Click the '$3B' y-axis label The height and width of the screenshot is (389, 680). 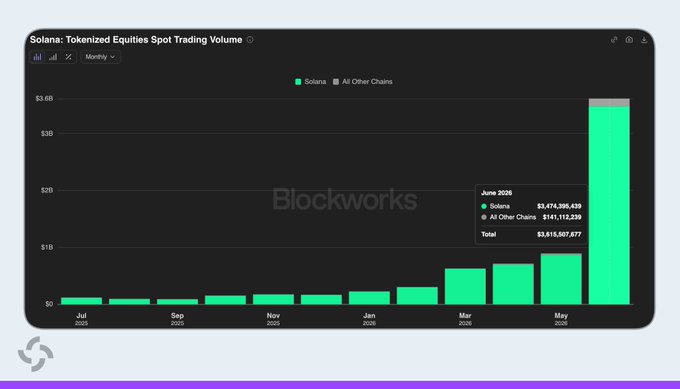(x=47, y=133)
